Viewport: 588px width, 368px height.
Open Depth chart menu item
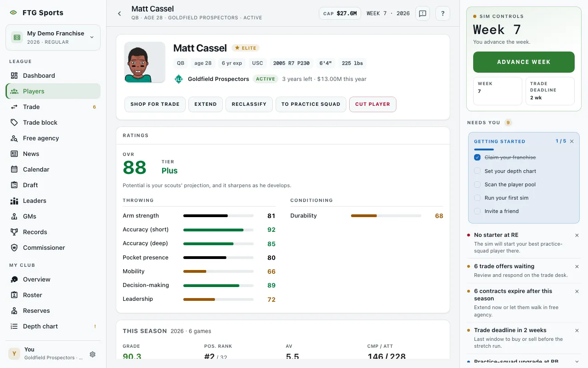coord(53,326)
